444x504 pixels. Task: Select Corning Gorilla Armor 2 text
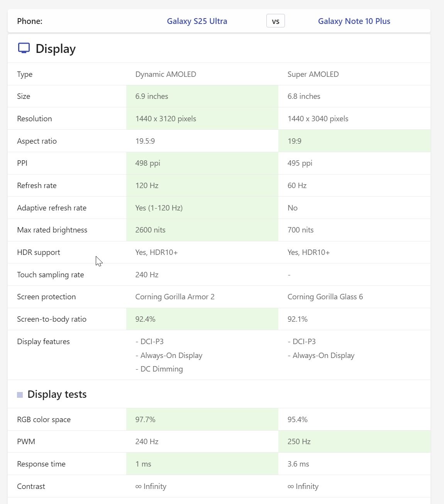(175, 297)
